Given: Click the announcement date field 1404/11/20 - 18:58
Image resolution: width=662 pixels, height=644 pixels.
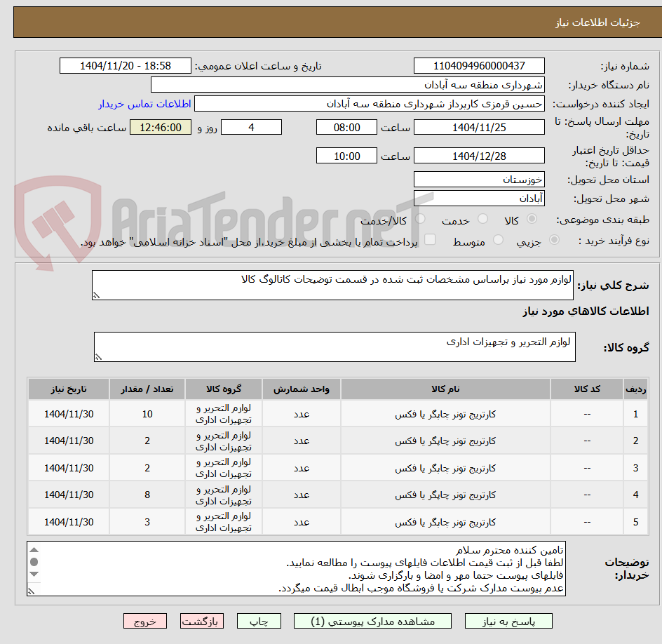Looking at the screenshot, I should click(x=126, y=66).
